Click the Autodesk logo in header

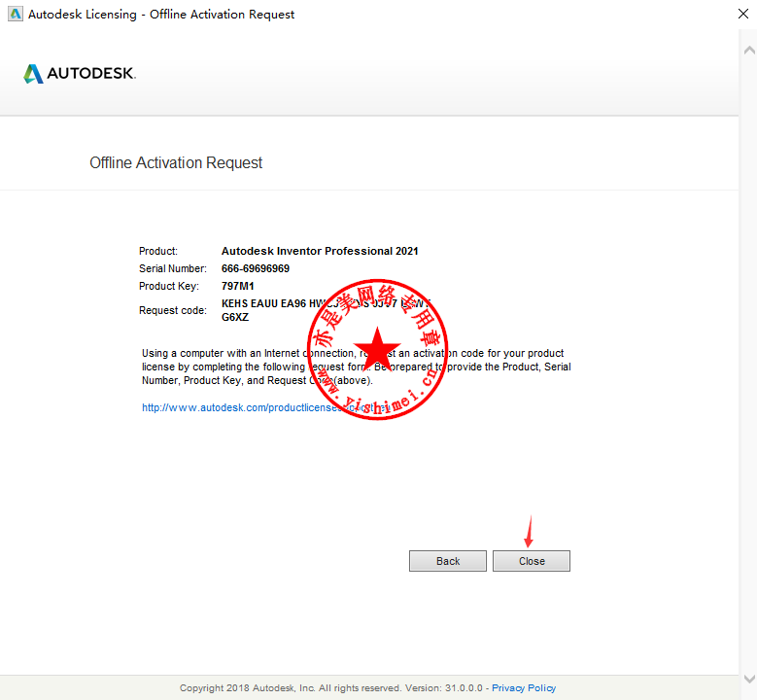coord(80,74)
